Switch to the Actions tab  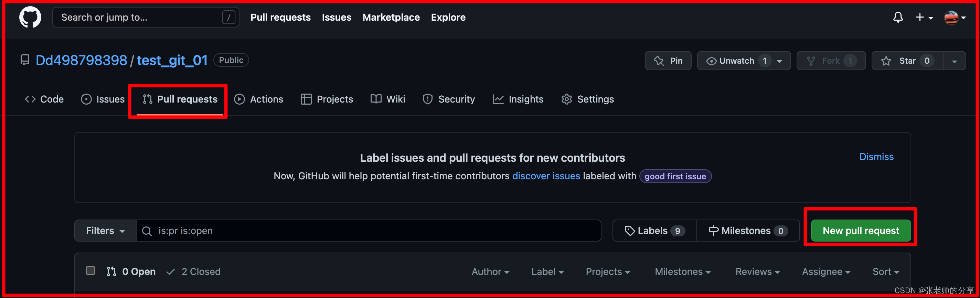(259, 99)
